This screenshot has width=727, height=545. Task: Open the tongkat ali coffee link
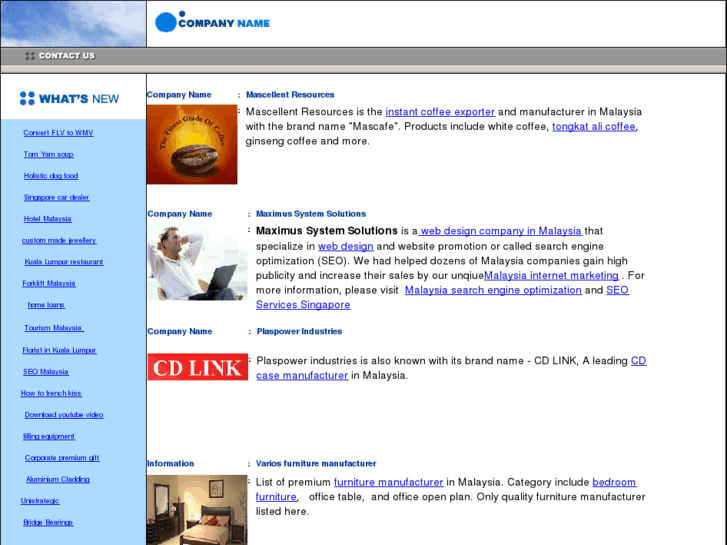pyautogui.click(x=594, y=127)
